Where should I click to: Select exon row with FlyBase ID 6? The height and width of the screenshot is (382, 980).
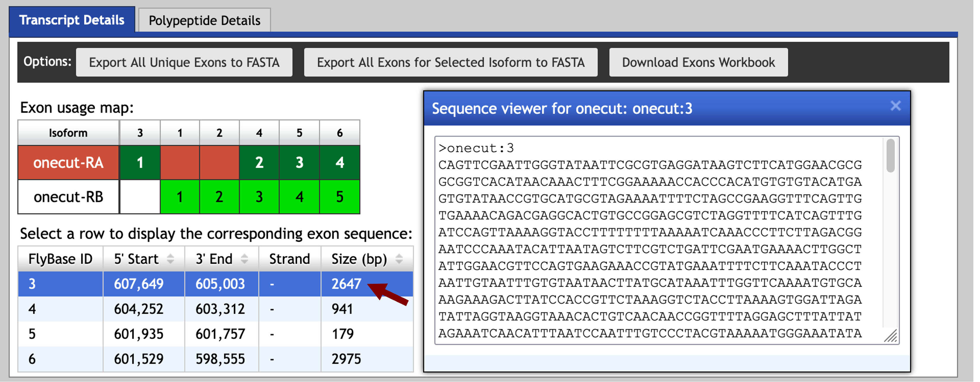[x=215, y=359]
